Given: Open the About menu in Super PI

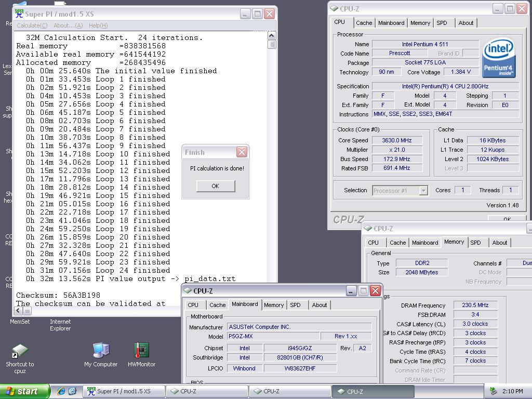Looking at the screenshot, I should point(68,25).
